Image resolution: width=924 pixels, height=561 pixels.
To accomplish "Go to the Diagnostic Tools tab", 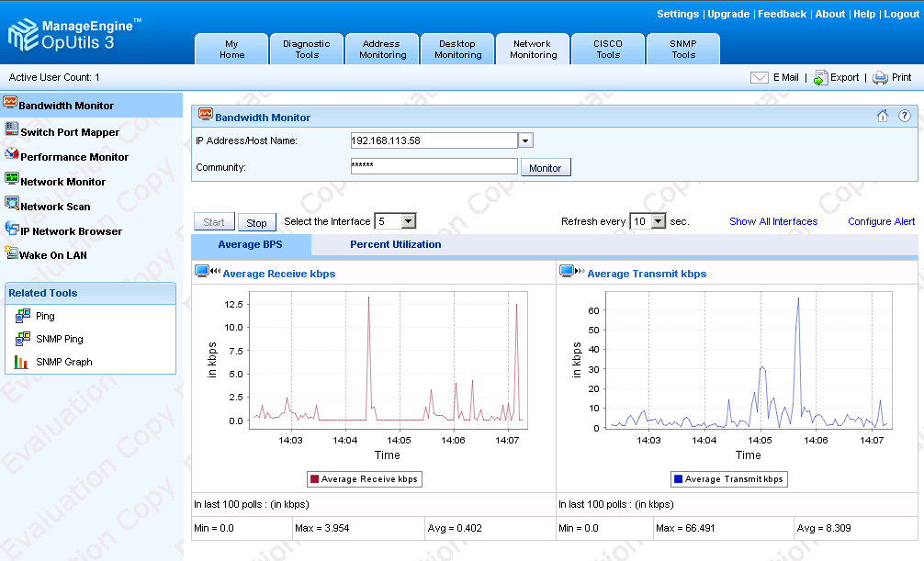I will click(307, 49).
